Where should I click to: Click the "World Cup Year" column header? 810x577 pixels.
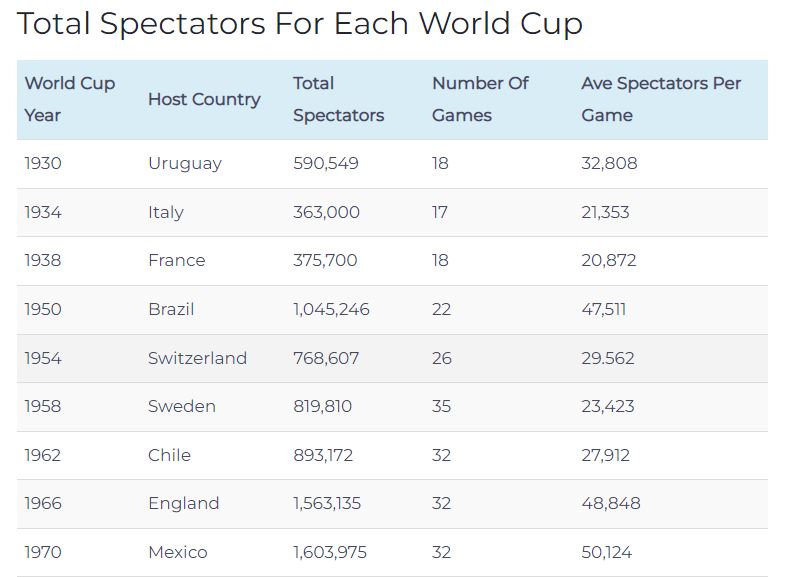pos(70,99)
